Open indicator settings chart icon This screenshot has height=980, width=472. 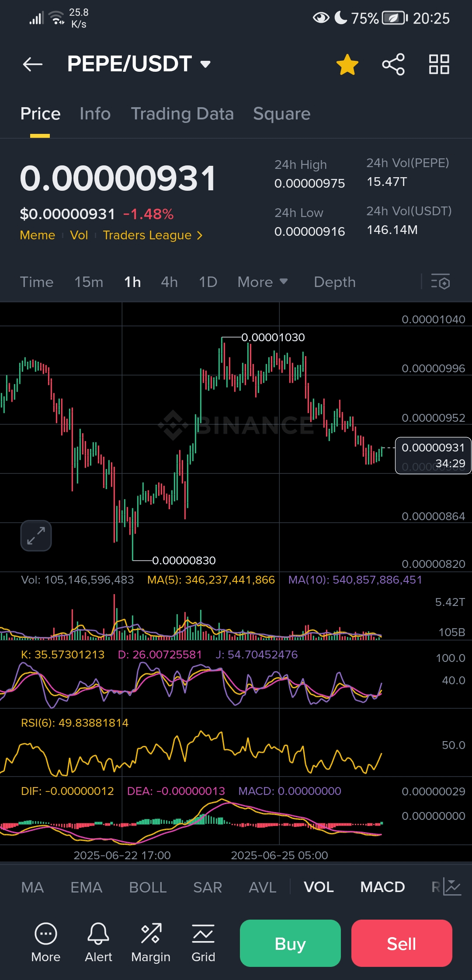click(452, 887)
